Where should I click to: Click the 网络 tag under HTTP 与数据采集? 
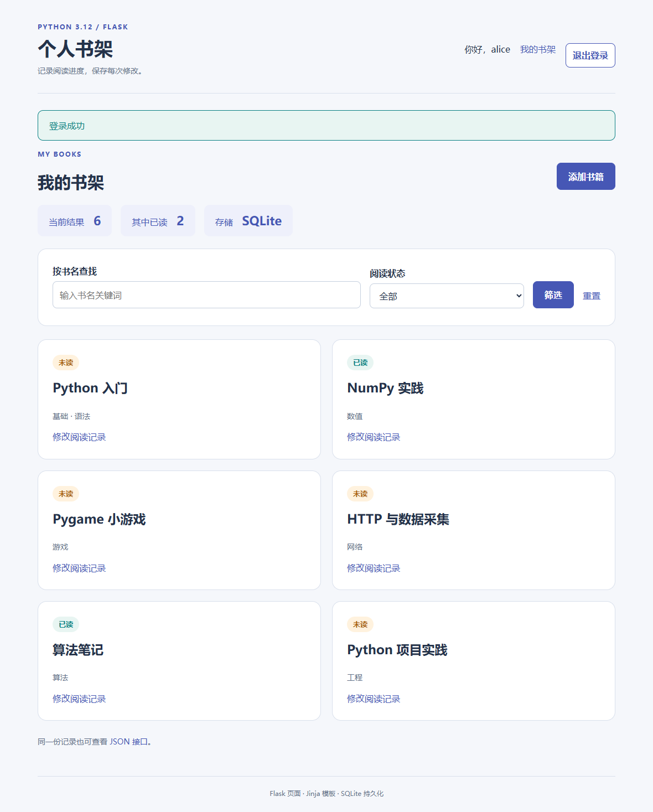[355, 547]
